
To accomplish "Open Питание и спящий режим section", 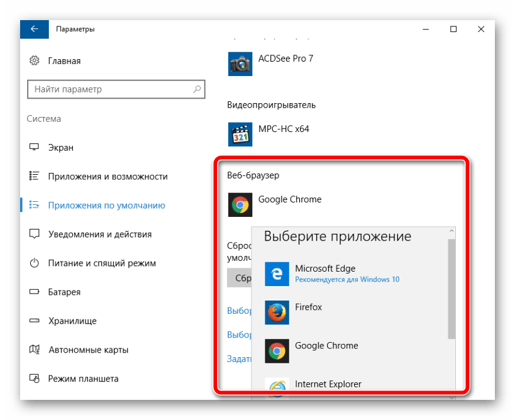I will pyautogui.click(x=101, y=263).
